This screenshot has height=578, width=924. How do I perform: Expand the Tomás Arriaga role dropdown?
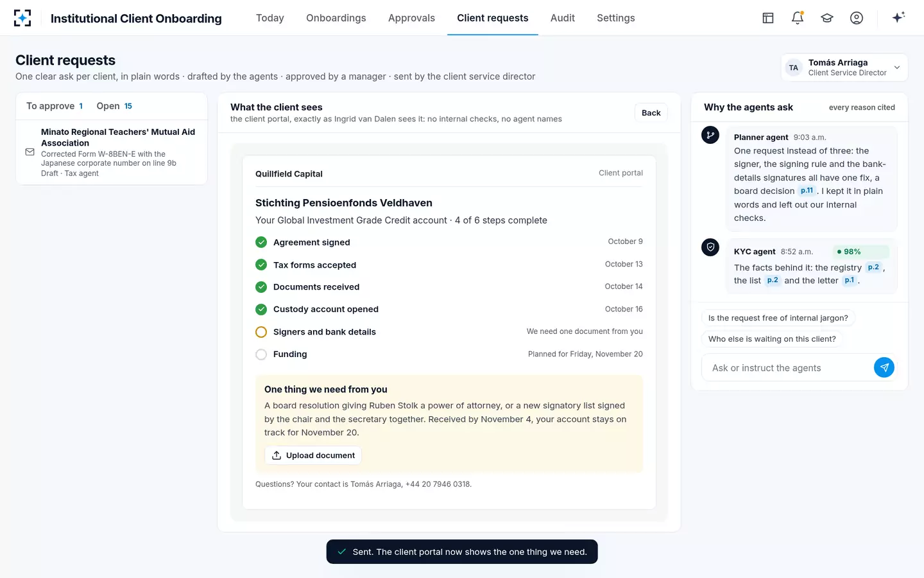tap(844, 67)
